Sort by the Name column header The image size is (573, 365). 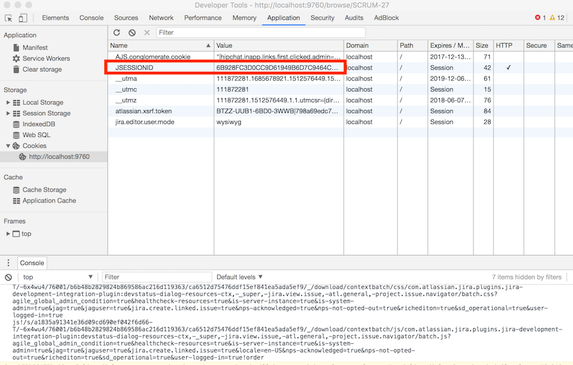click(161, 46)
